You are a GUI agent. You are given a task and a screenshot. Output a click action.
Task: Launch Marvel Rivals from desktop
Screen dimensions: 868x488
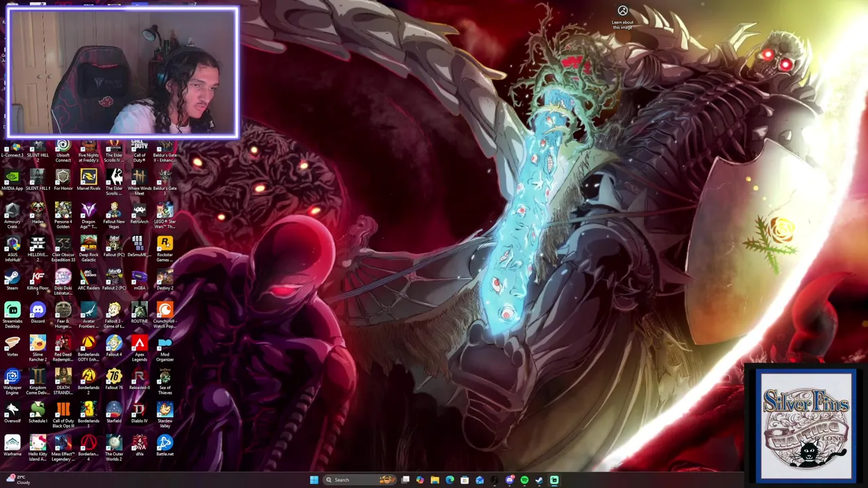(x=88, y=181)
